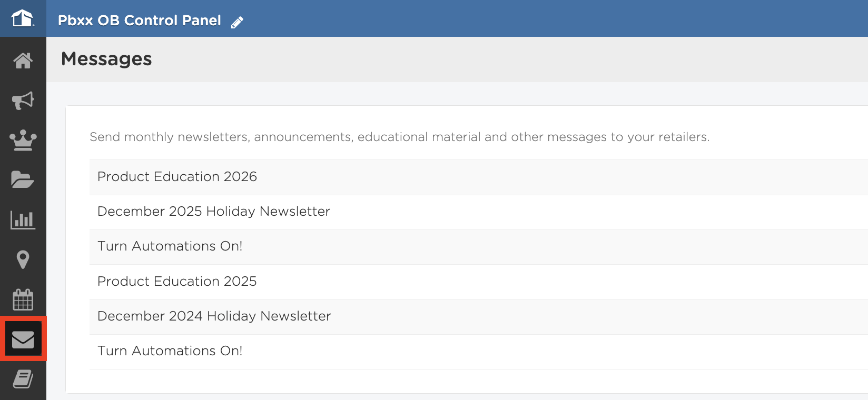Select the envelope Messages sidebar icon
Screen dimensions: 868x400
[23, 339]
